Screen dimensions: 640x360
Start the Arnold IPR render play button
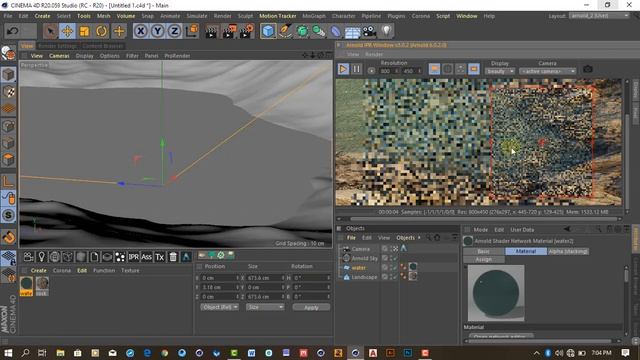pos(343,69)
